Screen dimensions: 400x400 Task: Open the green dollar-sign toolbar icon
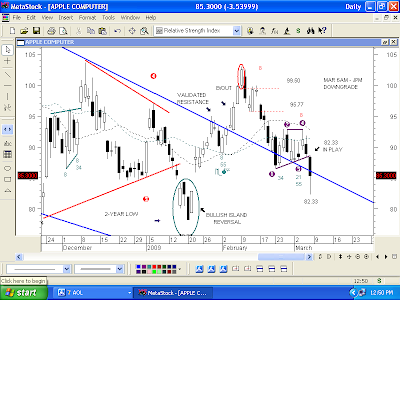298,31
